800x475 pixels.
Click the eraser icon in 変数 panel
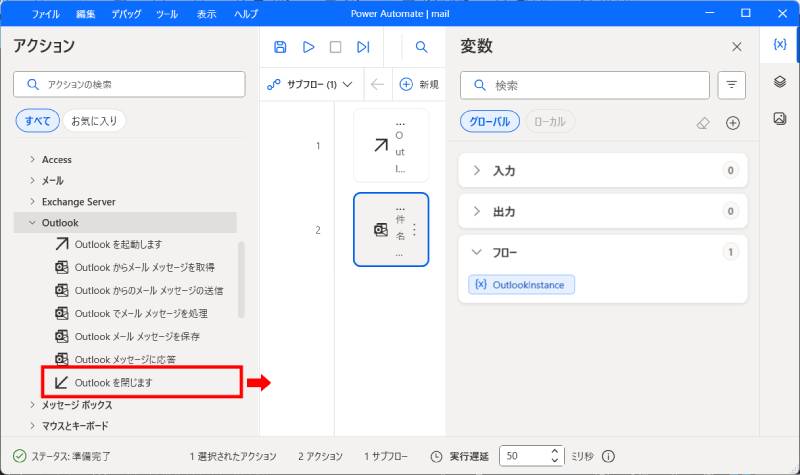click(703, 123)
